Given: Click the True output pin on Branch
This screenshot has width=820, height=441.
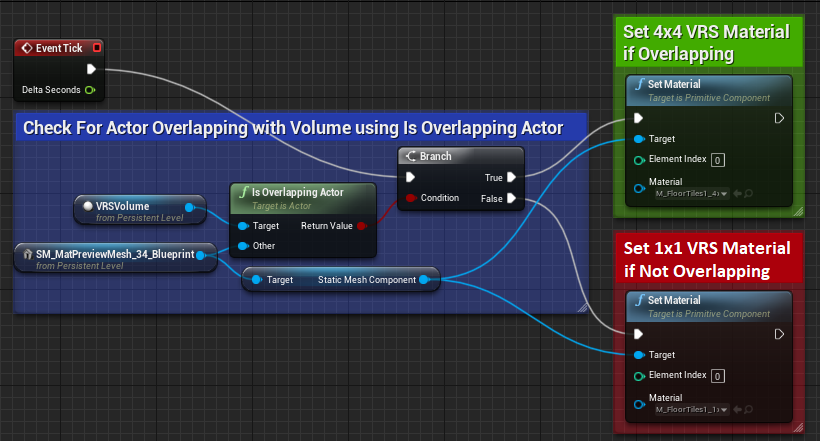Looking at the screenshot, I should pos(511,177).
